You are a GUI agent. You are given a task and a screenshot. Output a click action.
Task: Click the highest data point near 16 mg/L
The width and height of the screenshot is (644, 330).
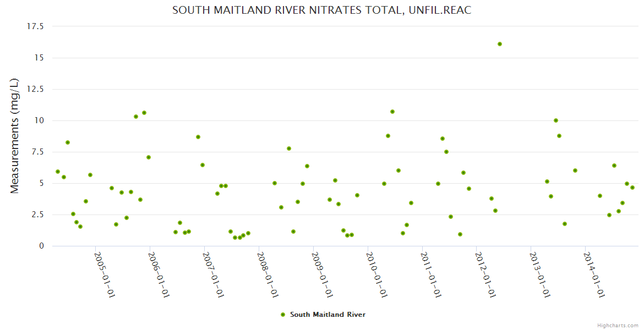pyautogui.click(x=500, y=44)
